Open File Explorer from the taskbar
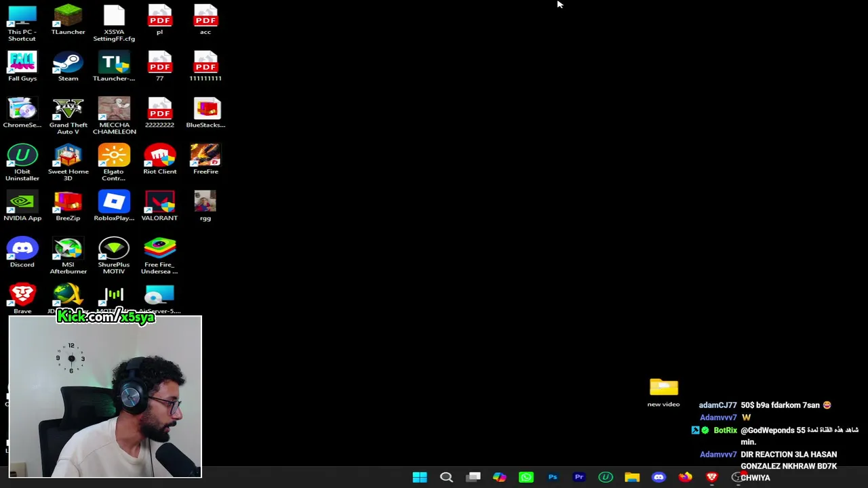Image resolution: width=868 pixels, height=488 pixels. pyautogui.click(x=632, y=477)
